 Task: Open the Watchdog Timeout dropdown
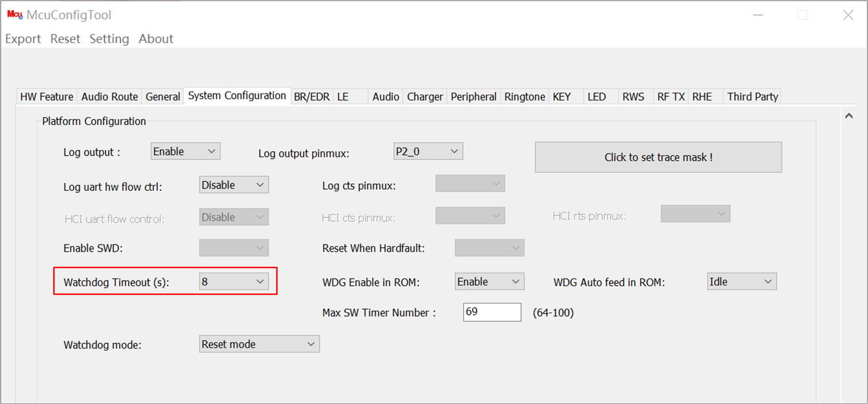click(234, 282)
